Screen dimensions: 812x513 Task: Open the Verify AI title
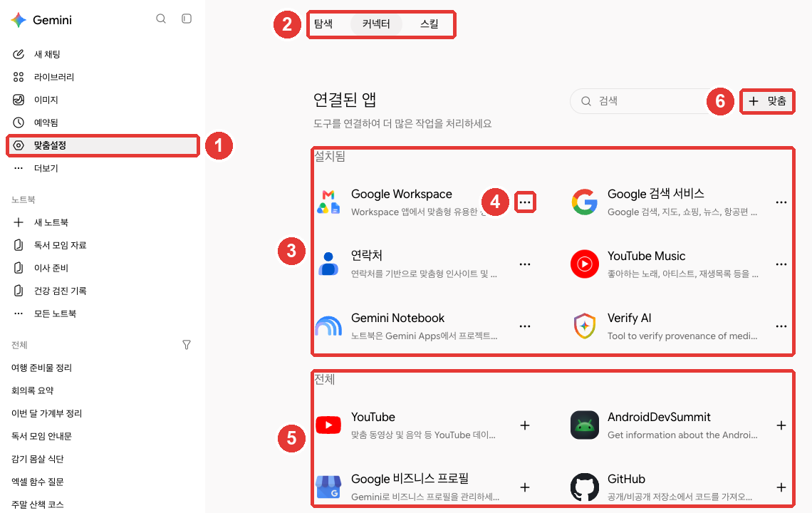(629, 318)
